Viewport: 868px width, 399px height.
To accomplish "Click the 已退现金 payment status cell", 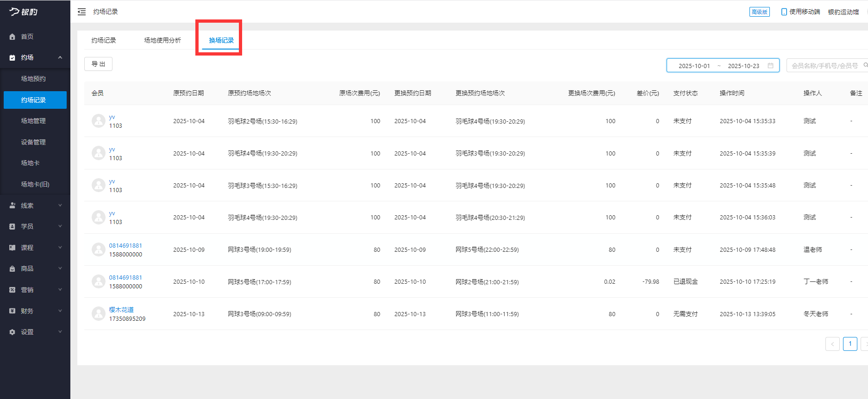I will click(686, 281).
